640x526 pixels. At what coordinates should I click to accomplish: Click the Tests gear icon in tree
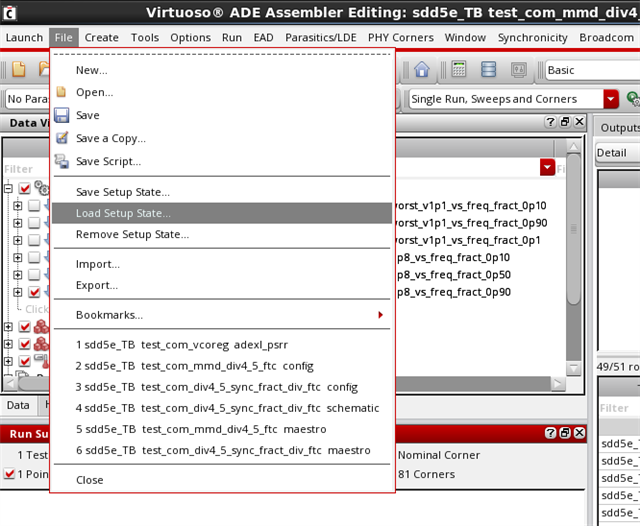[x=41, y=188]
